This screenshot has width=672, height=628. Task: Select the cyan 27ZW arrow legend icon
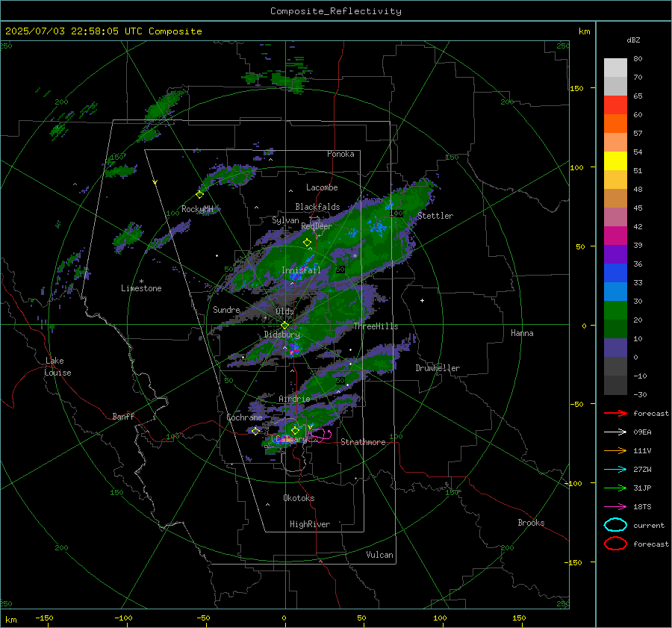pyautogui.click(x=615, y=470)
